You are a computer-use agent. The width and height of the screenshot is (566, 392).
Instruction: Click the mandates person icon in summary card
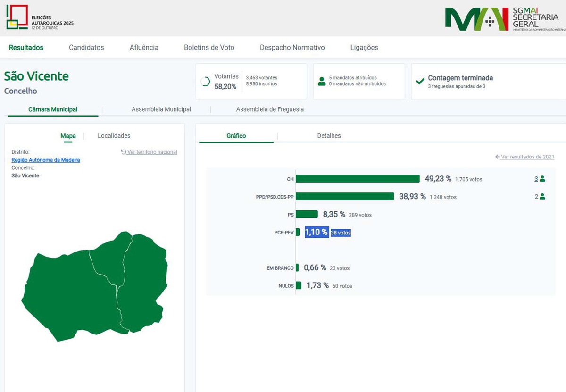322,81
